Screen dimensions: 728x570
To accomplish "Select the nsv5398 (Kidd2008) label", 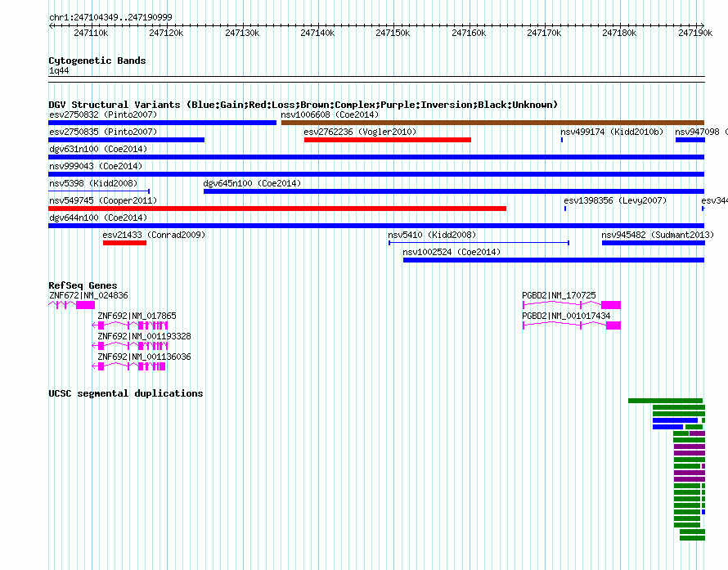I will click(93, 183).
